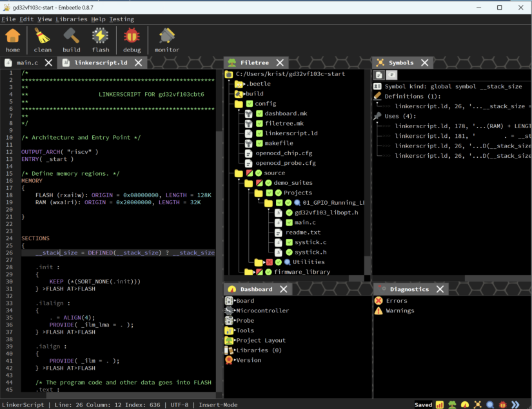Open the Libraries menu
The image size is (532, 409).
[x=71, y=19]
